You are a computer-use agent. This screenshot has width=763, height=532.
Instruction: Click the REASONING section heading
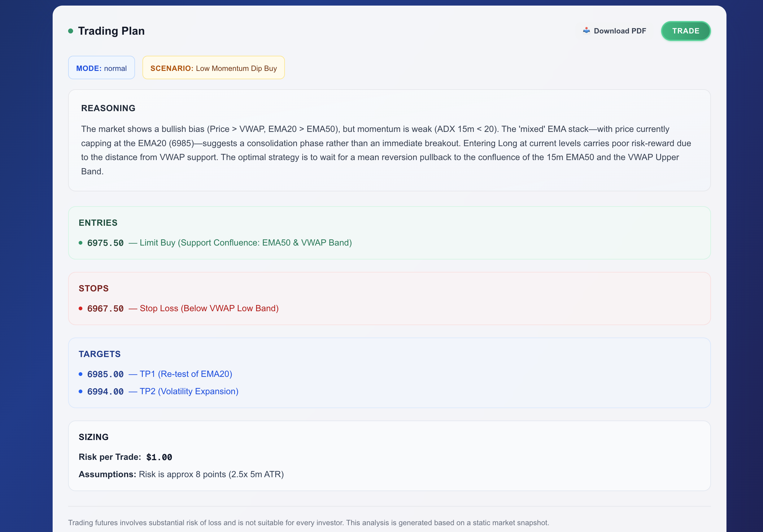[x=108, y=108]
